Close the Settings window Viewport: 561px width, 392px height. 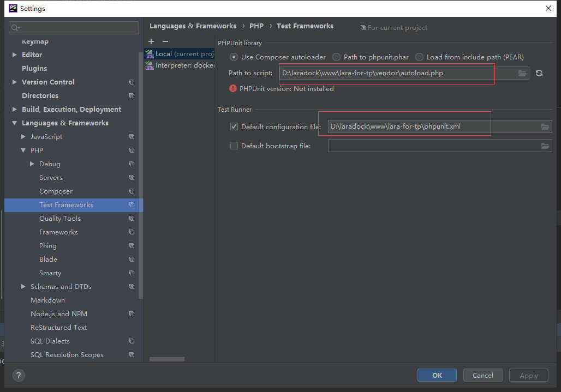548,8
